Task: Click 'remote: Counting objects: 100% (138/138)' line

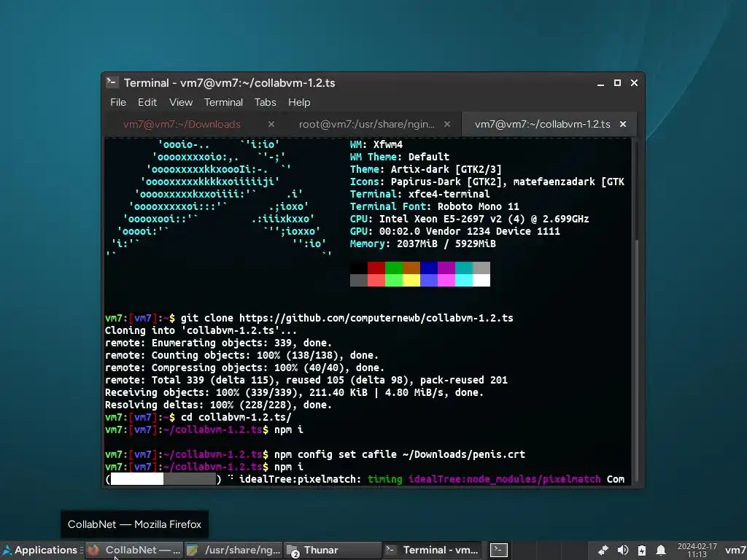Action: (x=241, y=355)
